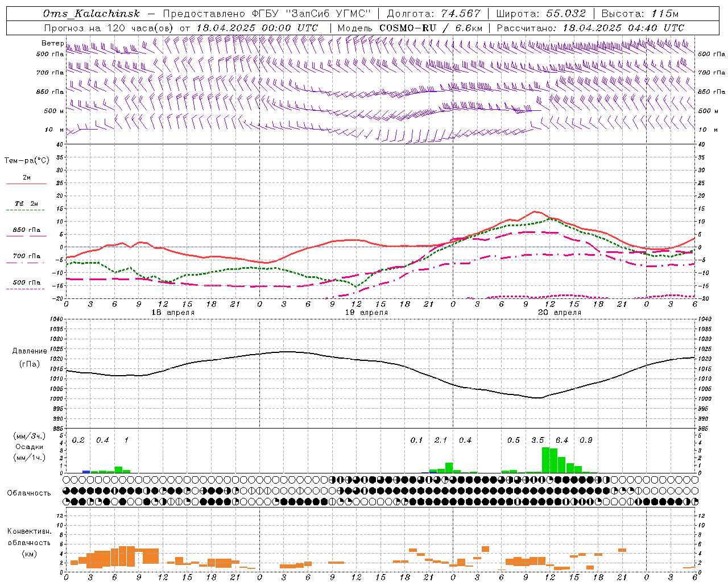Click the '0.9' precipitation total

(586, 440)
